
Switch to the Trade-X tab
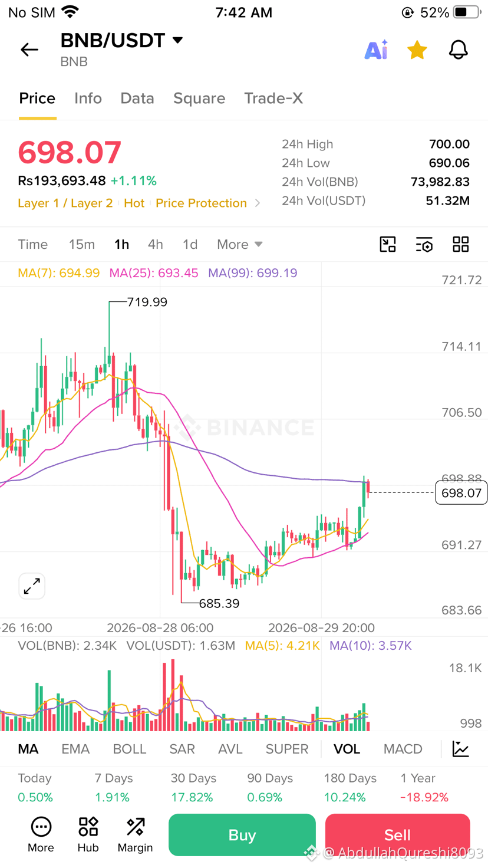(273, 98)
